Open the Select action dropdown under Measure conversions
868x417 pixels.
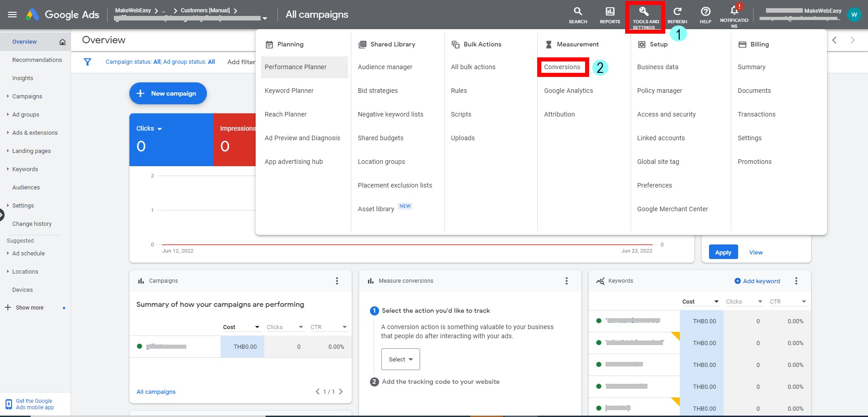(400, 359)
